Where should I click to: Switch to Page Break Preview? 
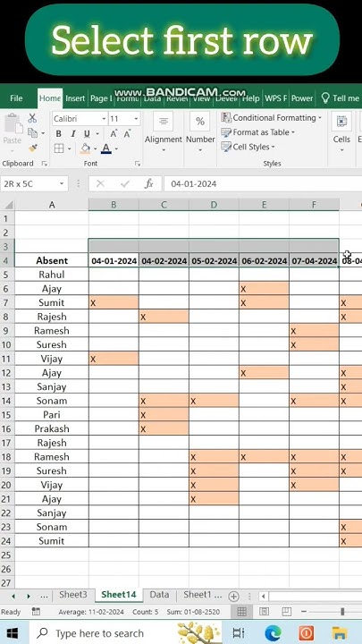pyautogui.click(x=287, y=612)
